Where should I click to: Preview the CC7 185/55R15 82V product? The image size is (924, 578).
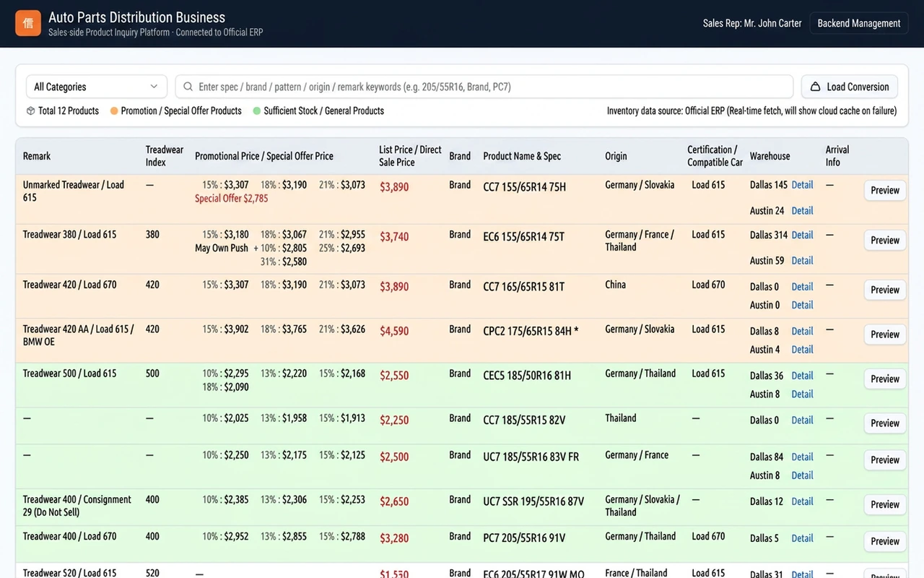(x=885, y=423)
